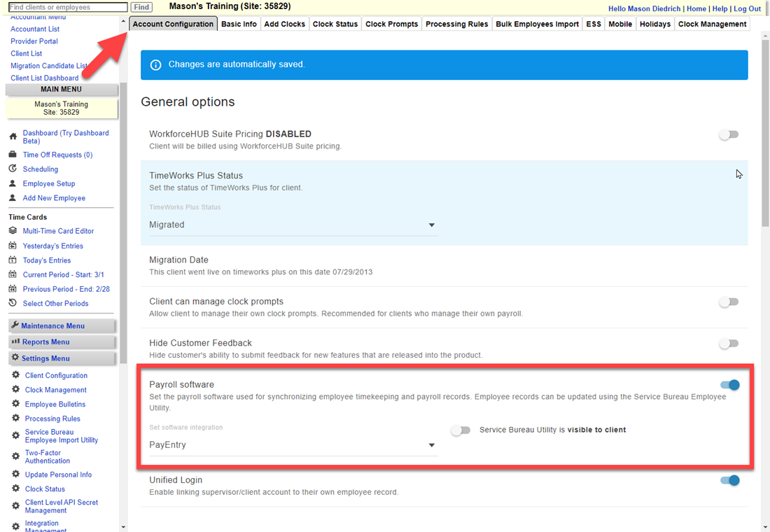Click the Find button

click(141, 6)
